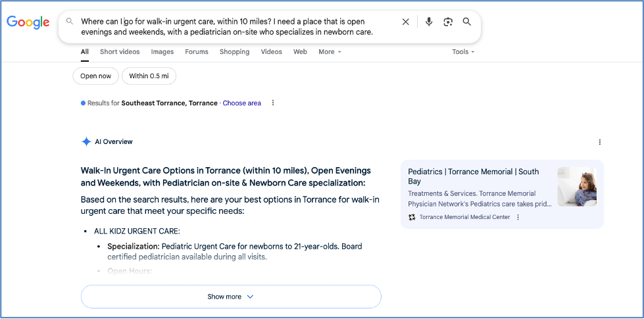
Task: Click the magnifier icon at left of search box
Action: coord(70,21)
